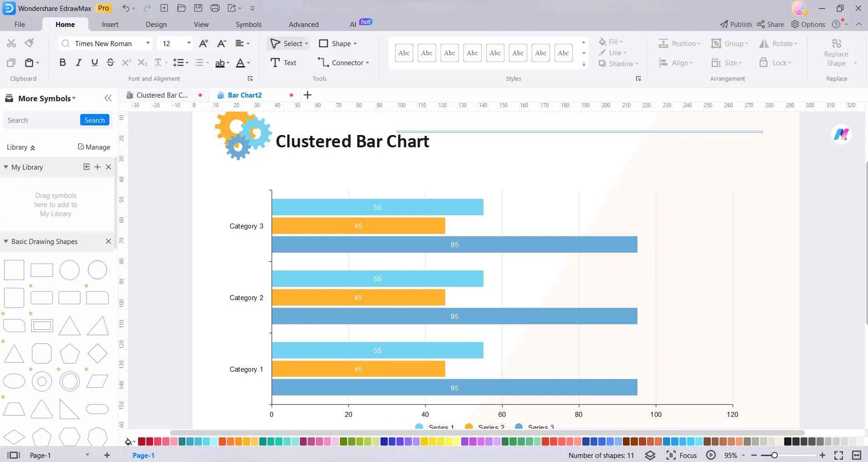Viewport: 868px width, 462px height.
Task: Click the Search button in symbols panel
Action: 95,120
